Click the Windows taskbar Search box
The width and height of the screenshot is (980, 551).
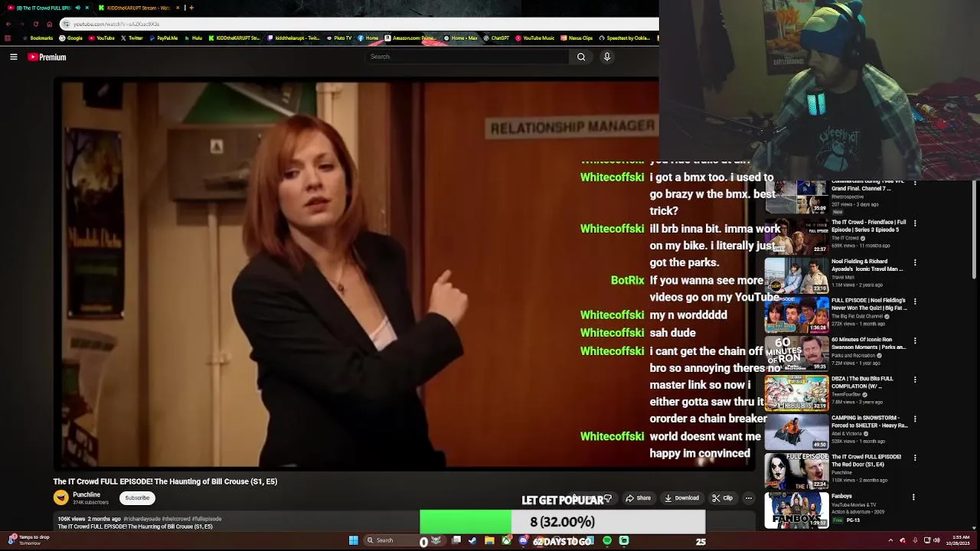(x=404, y=540)
